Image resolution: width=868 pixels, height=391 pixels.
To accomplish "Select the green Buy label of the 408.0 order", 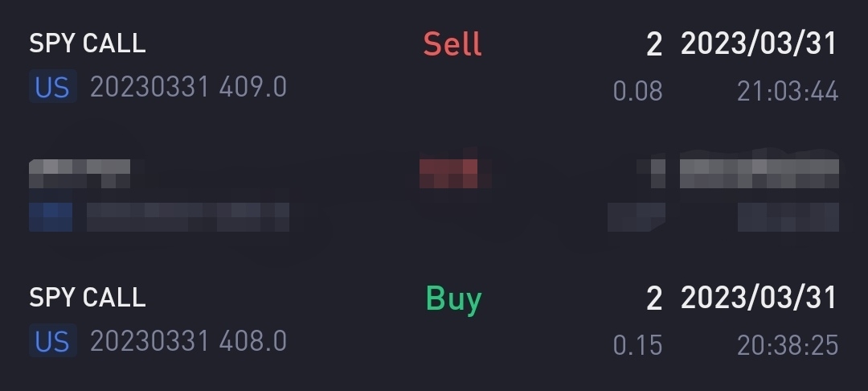I will pyautogui.click(x=453, y=299).
